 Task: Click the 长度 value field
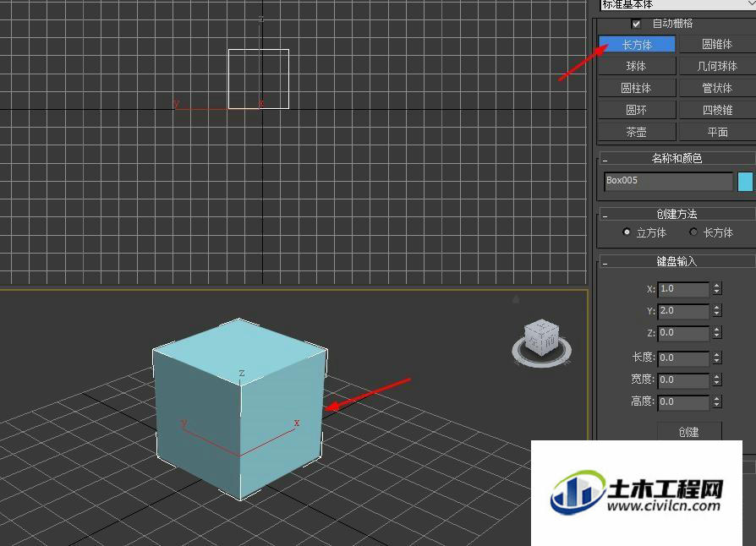[x=683, y=358]
